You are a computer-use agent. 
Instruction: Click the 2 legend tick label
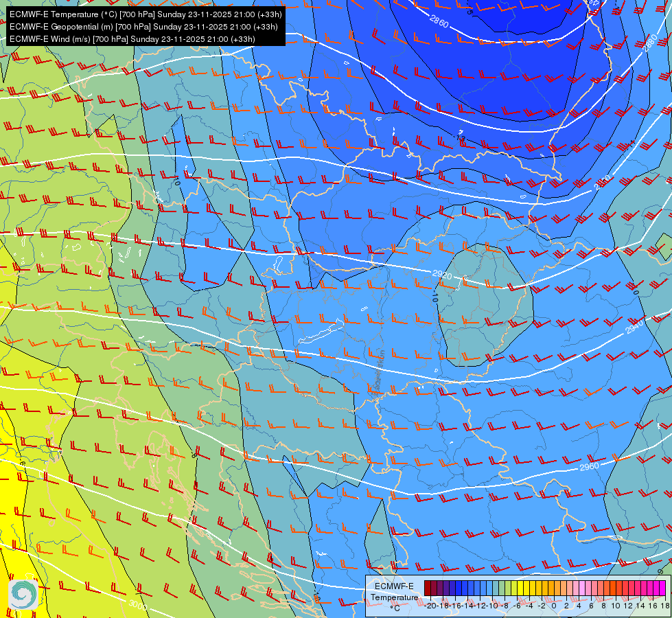click(x=566, y=606)
